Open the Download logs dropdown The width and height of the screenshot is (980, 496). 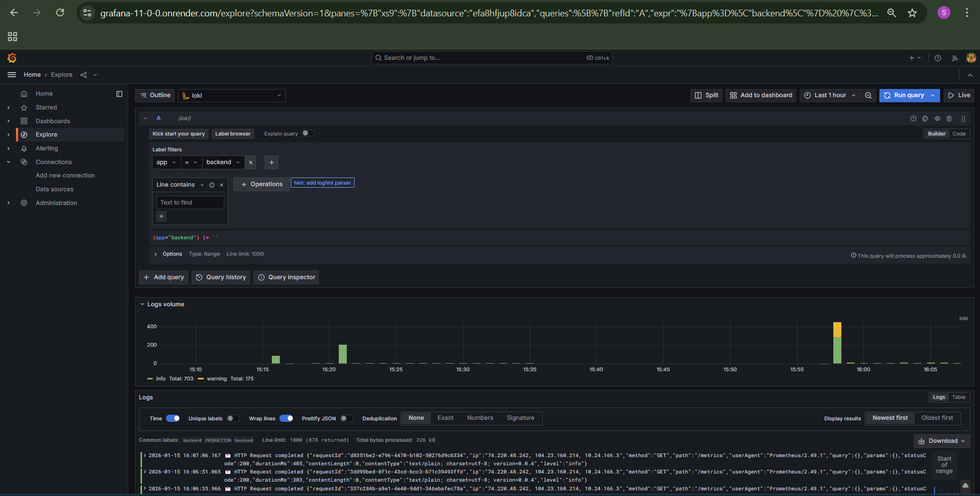pyautogui.click(x=942, y=441)
